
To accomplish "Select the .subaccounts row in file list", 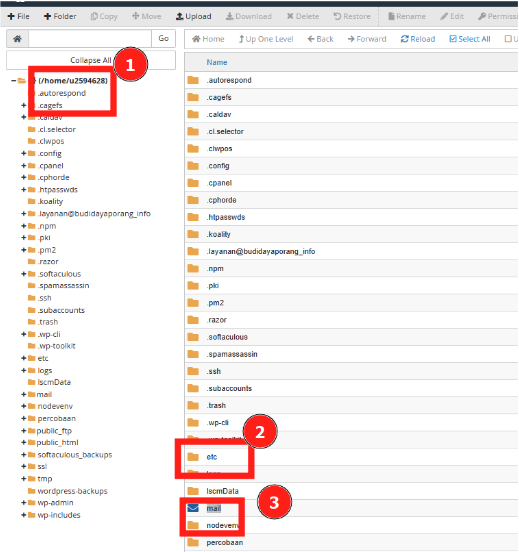I will [x=351, y=389].
